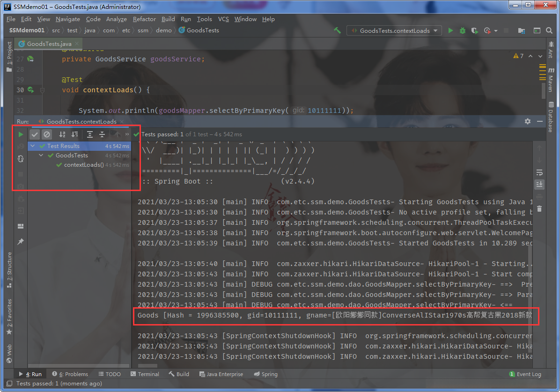Open the Problems tool window
Screen dimensions: 560x392
coord(70,374)
